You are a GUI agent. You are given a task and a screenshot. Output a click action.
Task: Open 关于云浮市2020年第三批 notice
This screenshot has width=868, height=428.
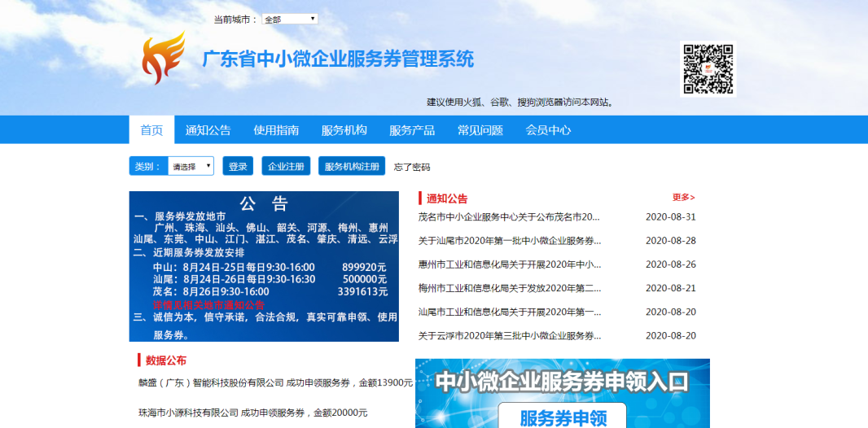click(x=510, y=336)
